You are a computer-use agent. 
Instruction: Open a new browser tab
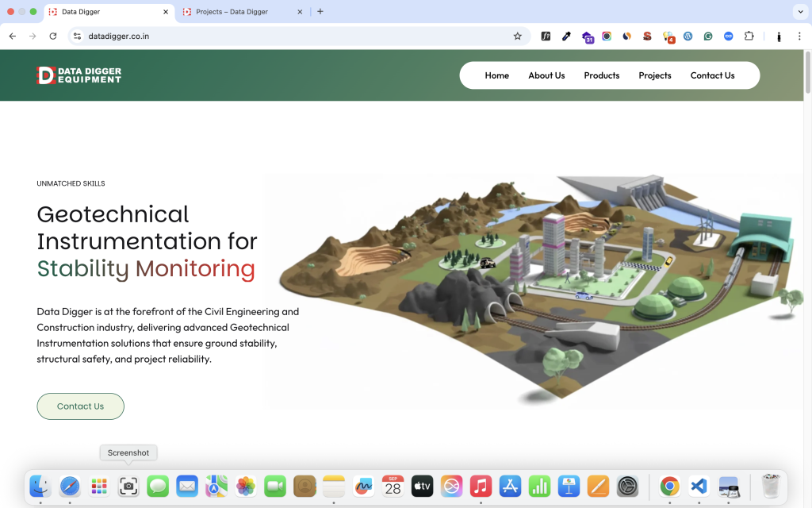320,12
